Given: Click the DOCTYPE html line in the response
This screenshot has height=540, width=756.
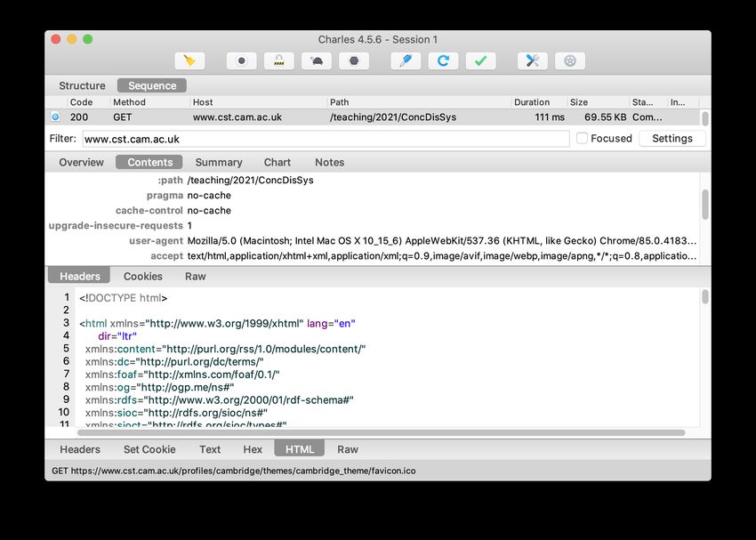Looking at the screenshot, I should click(124, 298).
